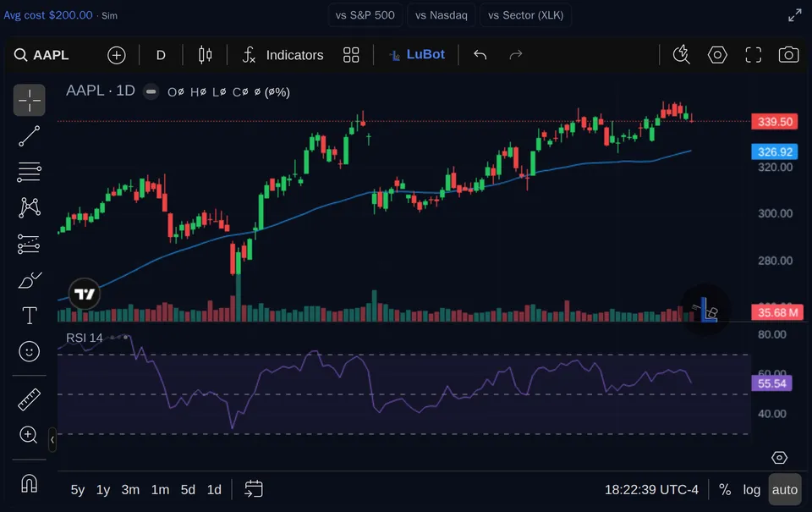Select the horizontal lines Fibonacci tool
The image size is (812, 512).
pos(29,172)
